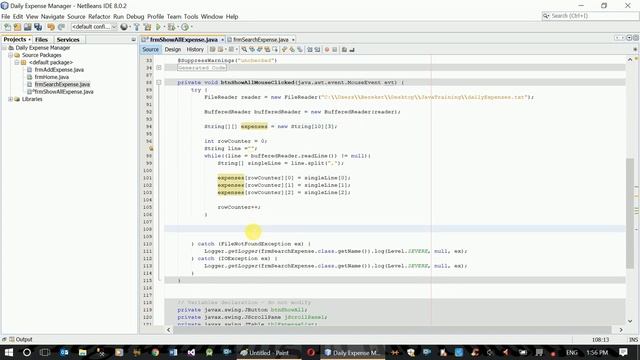This screenshot has height=360, width=640.
Task: Open the dropdown arrow beside the globe icon
Action: click(130, 27)
